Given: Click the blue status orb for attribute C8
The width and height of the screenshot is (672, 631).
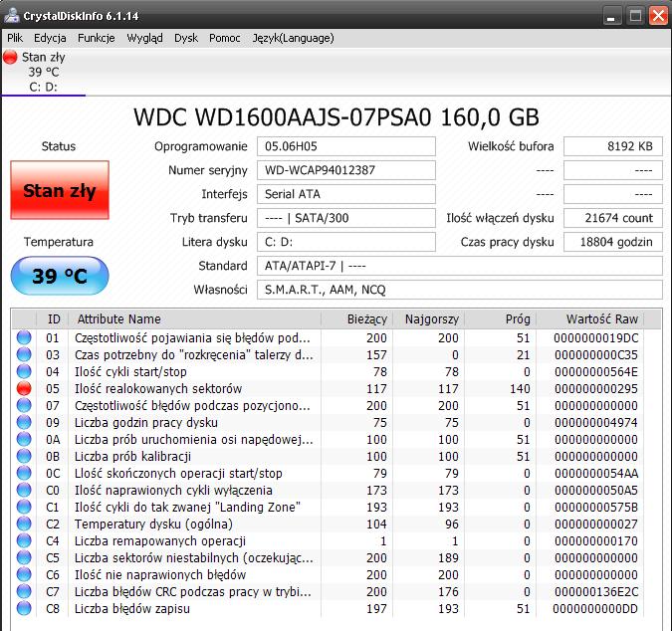Looking at the screenshot, I should tap(24, 608).
